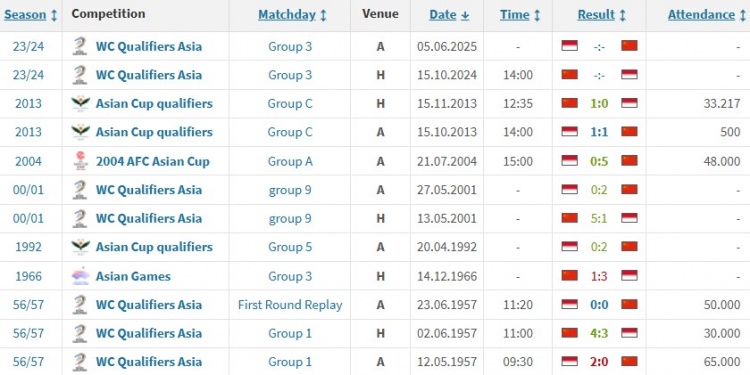Open First Round Replay matchday link
Screen dimensions: 750x375
(x=290, y=305)
